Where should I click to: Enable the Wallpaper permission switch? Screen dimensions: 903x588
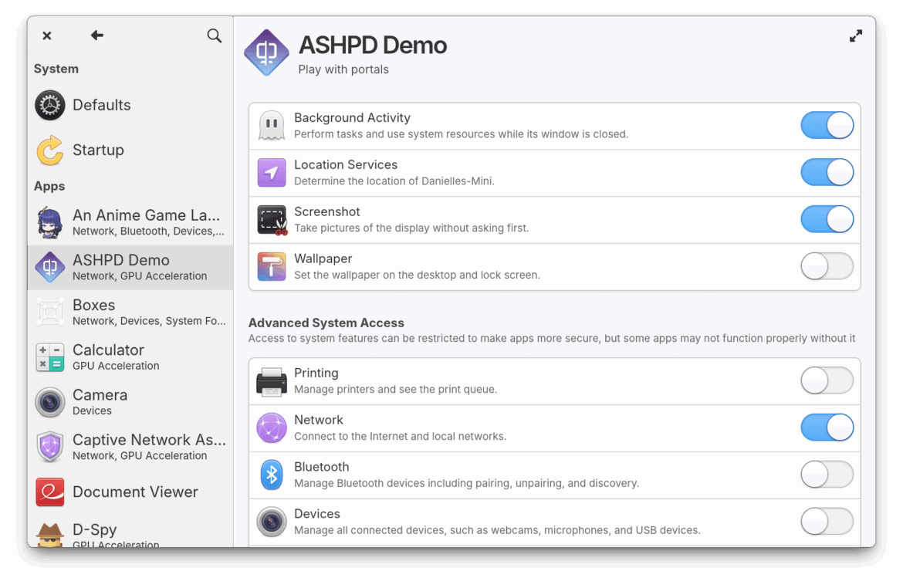pos(827,266)
